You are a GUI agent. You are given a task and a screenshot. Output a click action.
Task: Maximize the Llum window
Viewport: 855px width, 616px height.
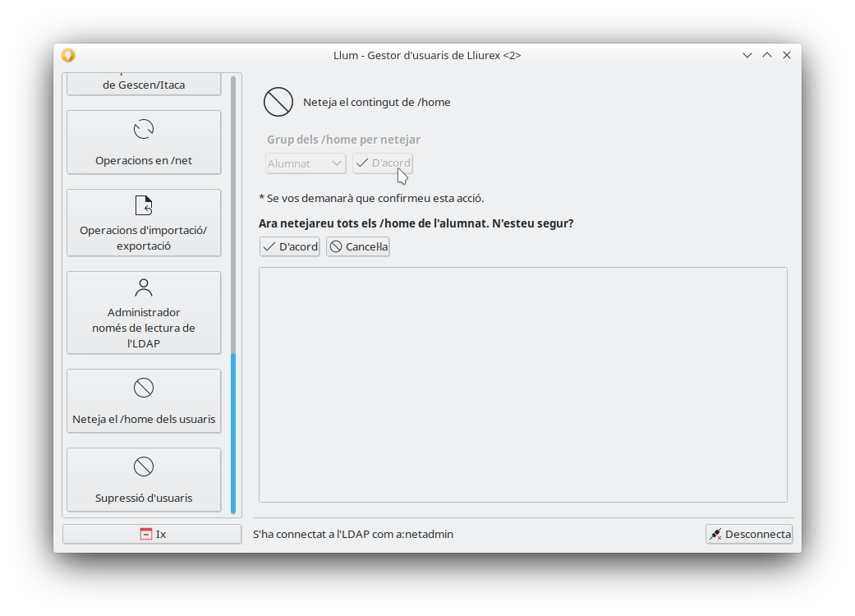click(767, 55)
